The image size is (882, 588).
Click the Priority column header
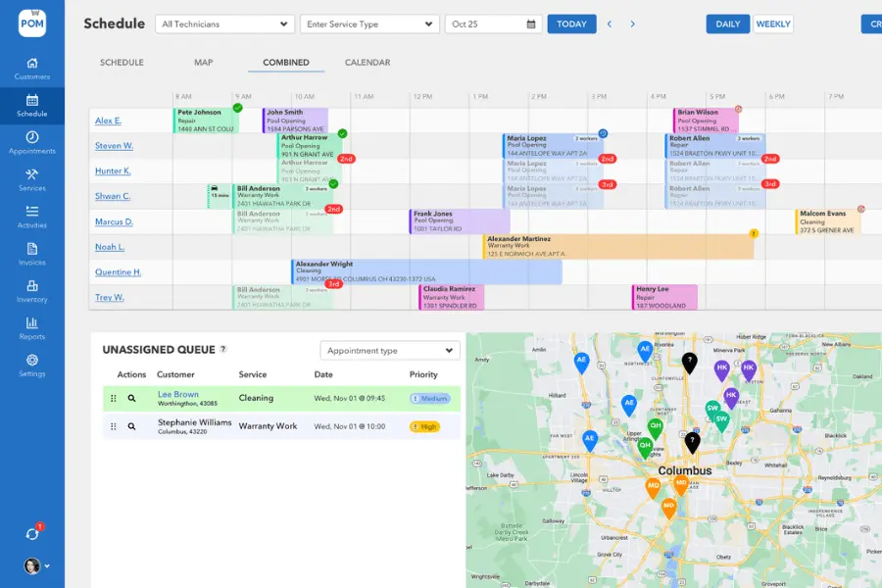423,374
